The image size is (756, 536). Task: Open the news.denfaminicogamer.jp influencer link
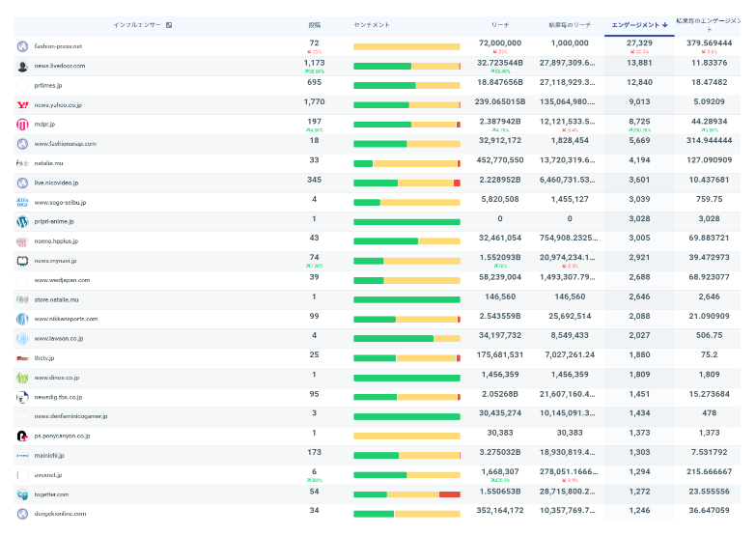click(70, 416)
